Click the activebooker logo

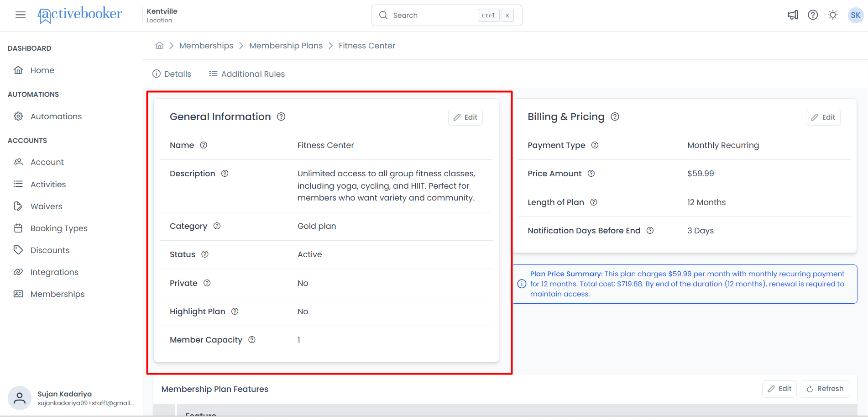click(80, 15)
